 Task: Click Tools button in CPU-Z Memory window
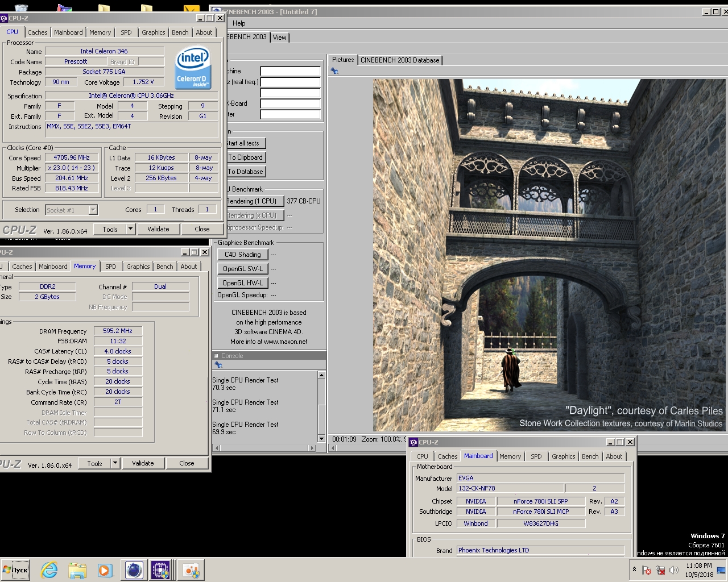[95, 463]
